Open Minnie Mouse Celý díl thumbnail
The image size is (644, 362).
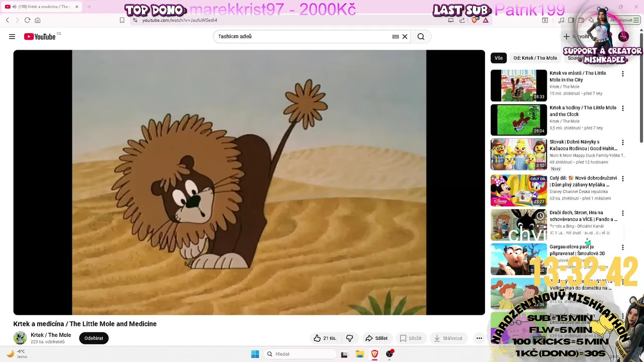[519, 190]
